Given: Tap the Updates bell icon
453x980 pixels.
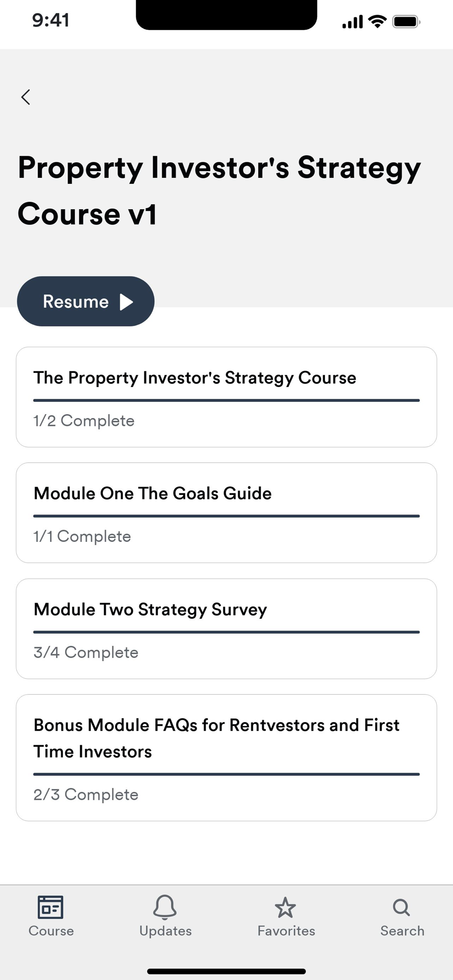Looking at the screenshot, I should (165, 907).
